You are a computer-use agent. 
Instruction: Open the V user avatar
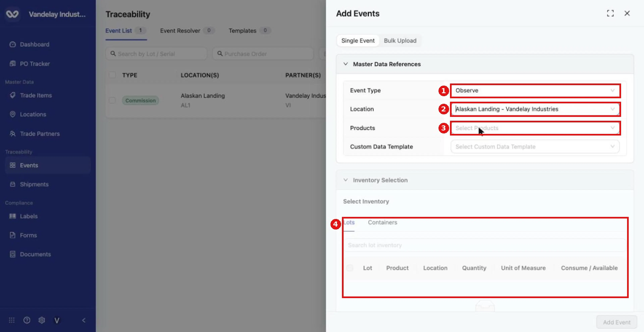[57, 320]
